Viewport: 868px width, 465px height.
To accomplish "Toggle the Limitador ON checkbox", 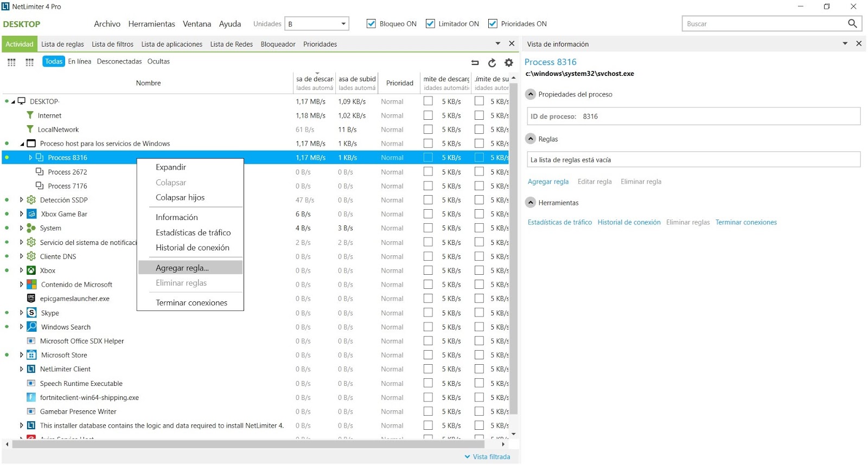I will coord(430,24).
